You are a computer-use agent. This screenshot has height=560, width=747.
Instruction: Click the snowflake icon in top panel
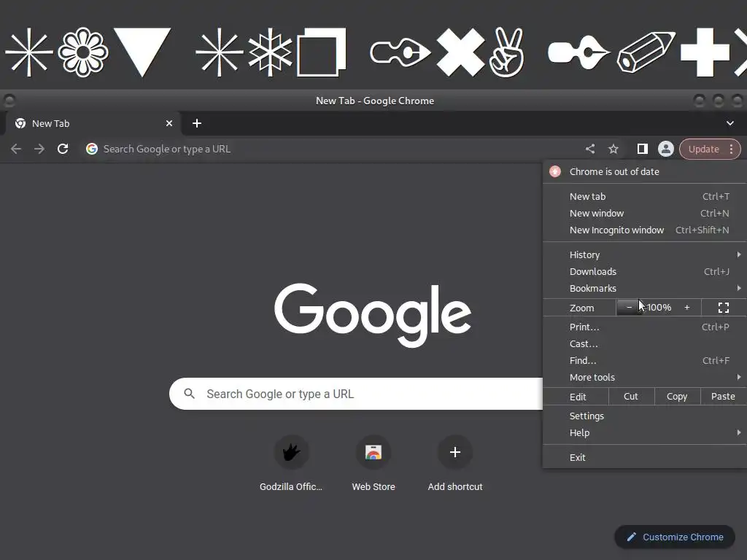pos(270,52)
